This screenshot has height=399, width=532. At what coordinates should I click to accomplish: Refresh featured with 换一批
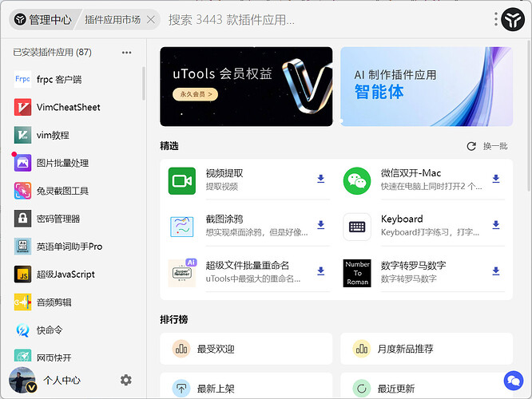coord(487,146)
